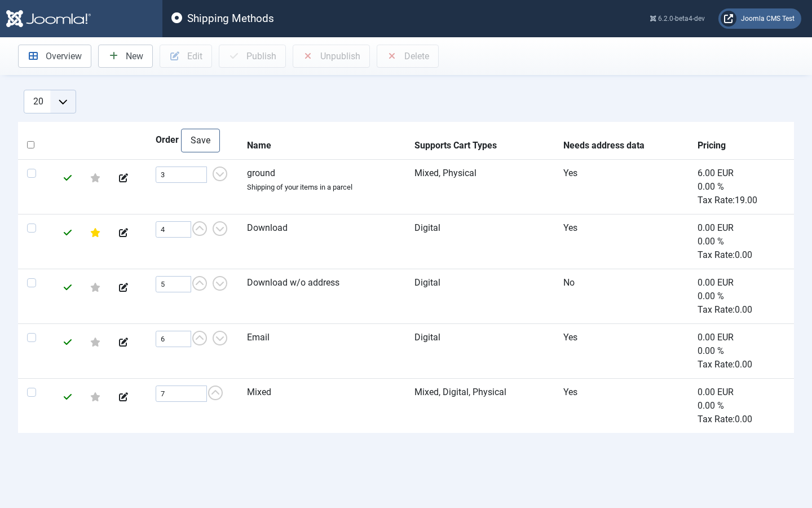Open edit icon for Download w/o address
The height and width of the screenshot is (508, 812).
point(123,287)
